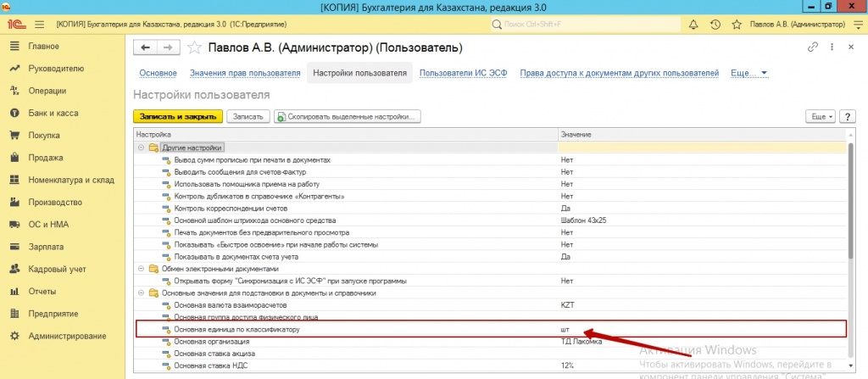
Task: Open Главное section
Action: point(44,46)
